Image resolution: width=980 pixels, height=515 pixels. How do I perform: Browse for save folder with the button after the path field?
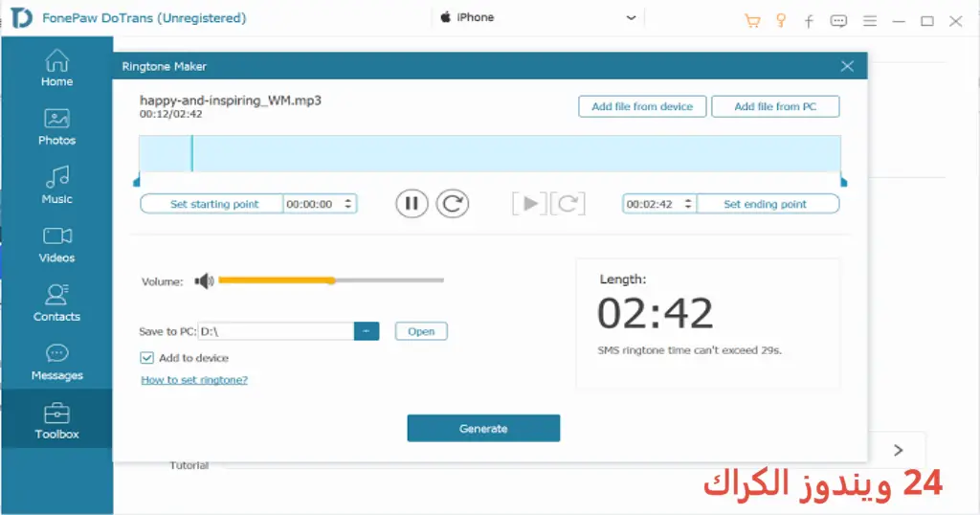[367, 331]
